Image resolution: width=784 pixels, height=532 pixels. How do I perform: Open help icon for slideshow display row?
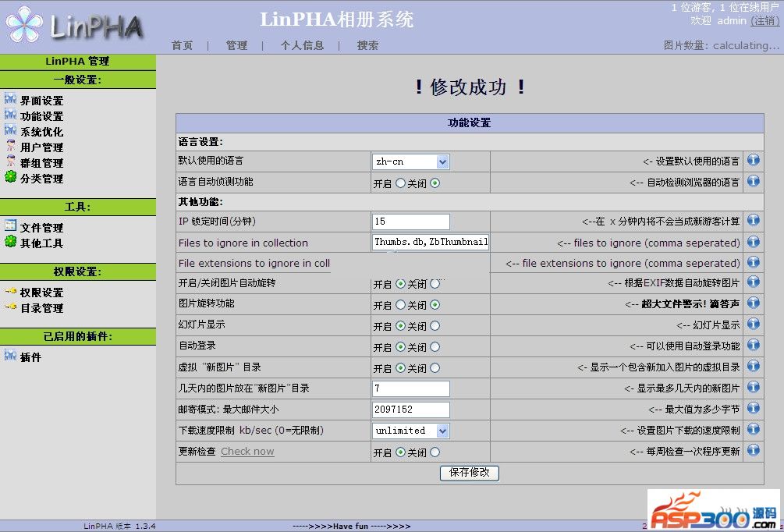click(754, 325)
